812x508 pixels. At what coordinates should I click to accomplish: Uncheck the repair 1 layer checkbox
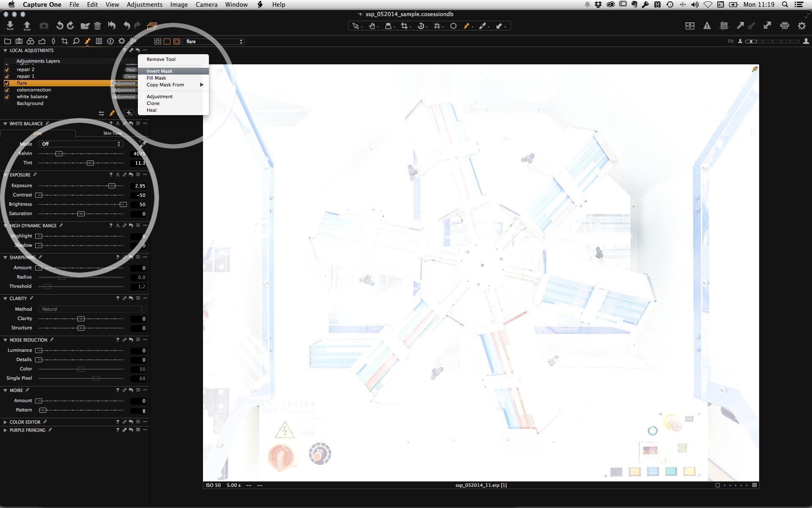7,77
